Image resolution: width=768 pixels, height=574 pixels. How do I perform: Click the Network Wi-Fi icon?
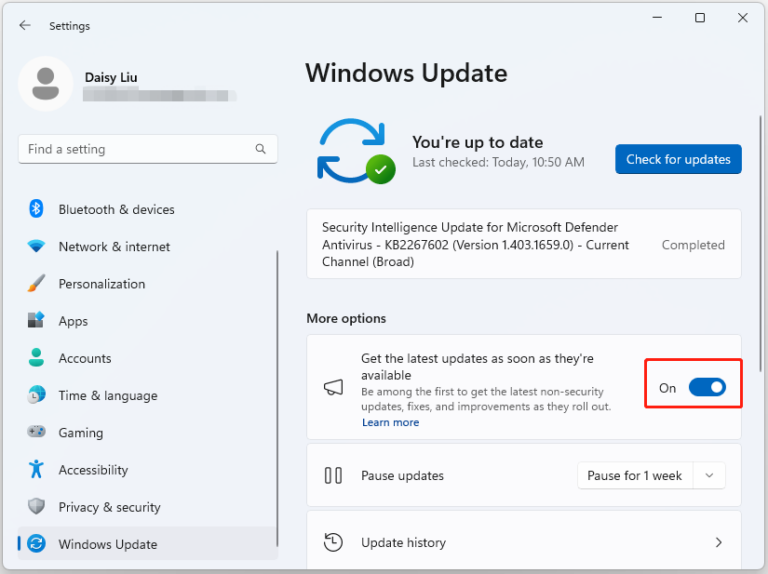[x=36, y=246]
